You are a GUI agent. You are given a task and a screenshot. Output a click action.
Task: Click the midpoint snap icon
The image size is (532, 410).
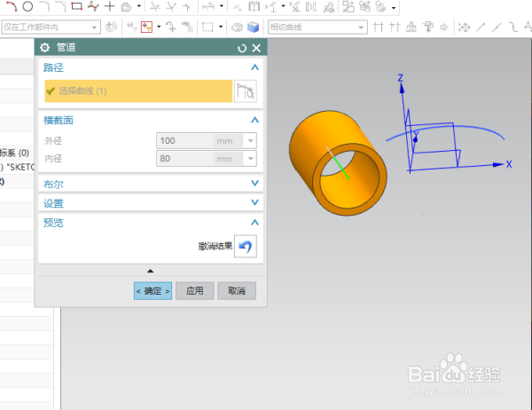pos(497,28)
